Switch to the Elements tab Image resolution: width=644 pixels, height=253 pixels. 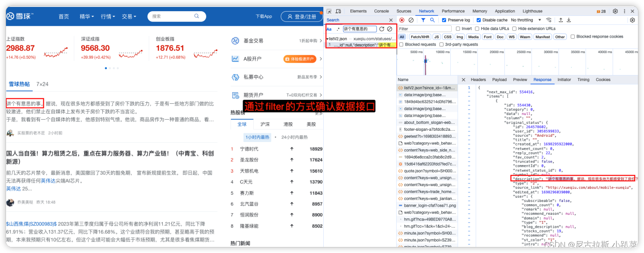(358, 11)
